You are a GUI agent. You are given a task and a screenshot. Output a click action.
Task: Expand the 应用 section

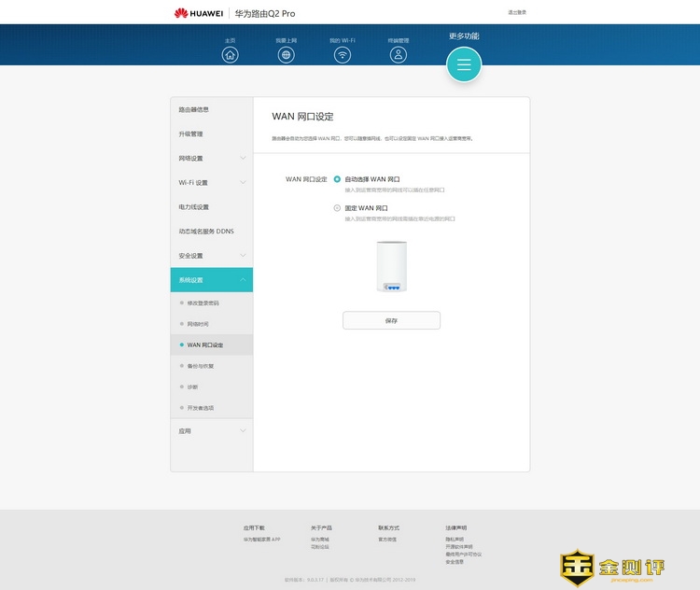pos(211,431)
